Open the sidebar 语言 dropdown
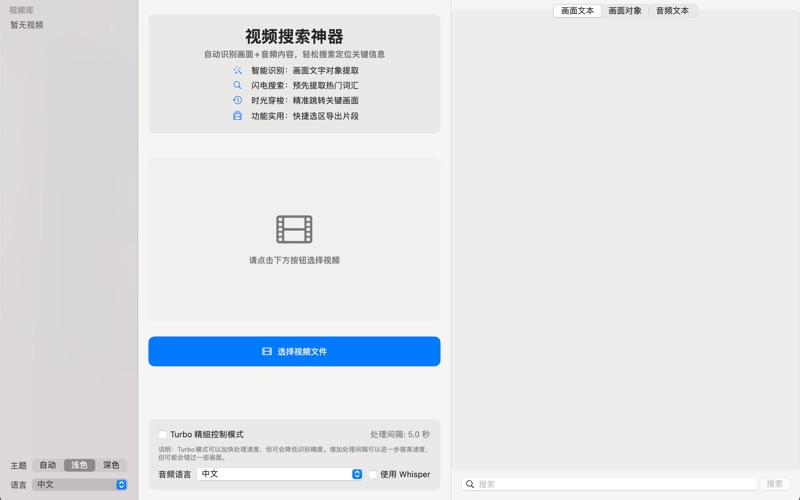The height and width of the screenshot is (500, 800). pyautogui.click(x=80, y=485)
